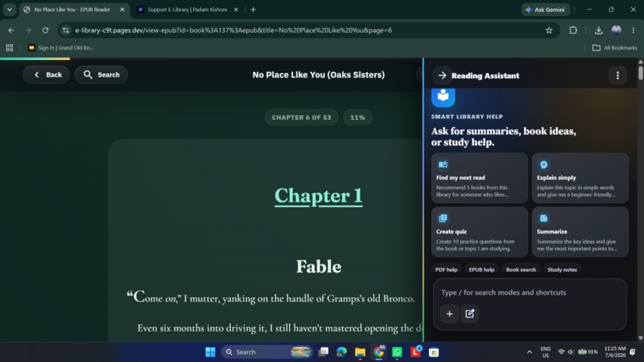Viewport: 644px width, 362px height.
Task: Click the Explain simply lightbulb icon
Action: pos(543,165)
